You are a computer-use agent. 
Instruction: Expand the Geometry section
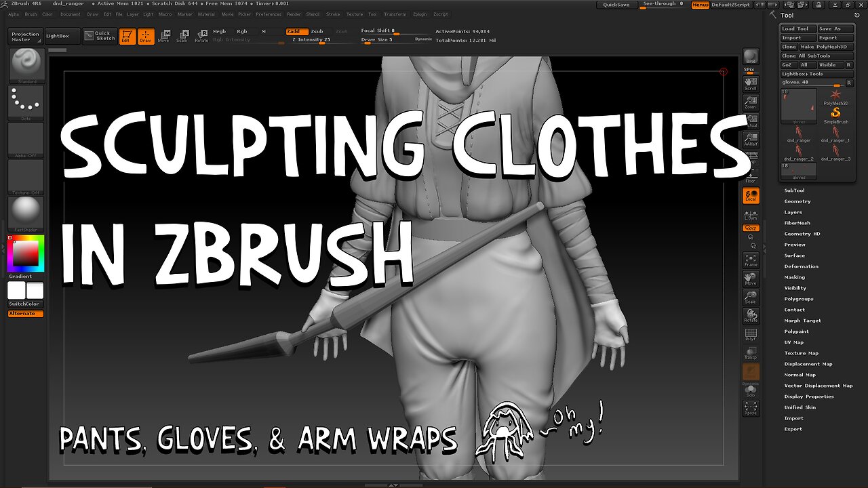click(797, 201)
